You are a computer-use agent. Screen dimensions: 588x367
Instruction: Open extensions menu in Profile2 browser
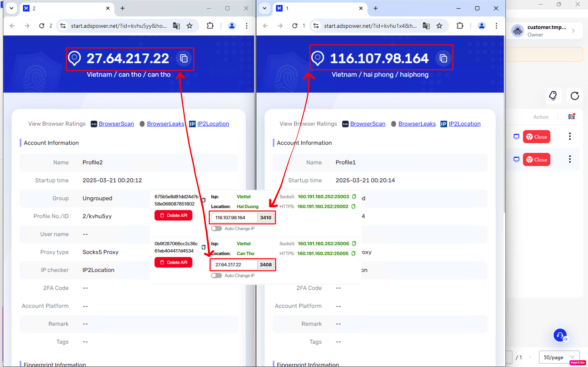pyautogui.click(x=210, y=26)
